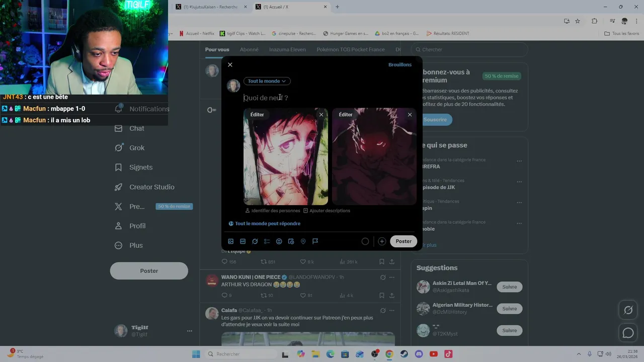Close the post composer dialog
Viewport: 644px width, 362px height.
230,65
